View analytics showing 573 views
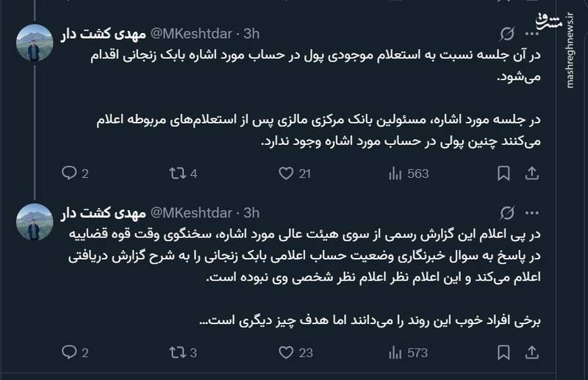This screenshot has width=588, height=380. [395, 353]
